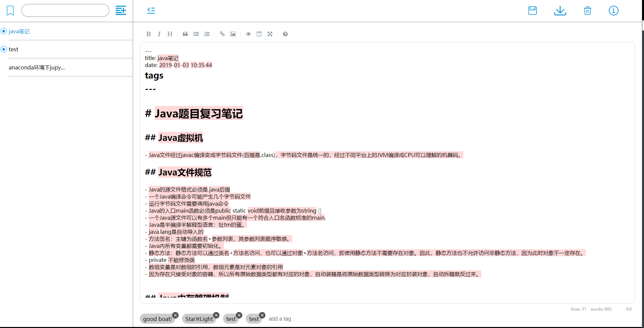Screen dimensions: 644x328
Task: Apply heading formatting
Action: (170, 34)
